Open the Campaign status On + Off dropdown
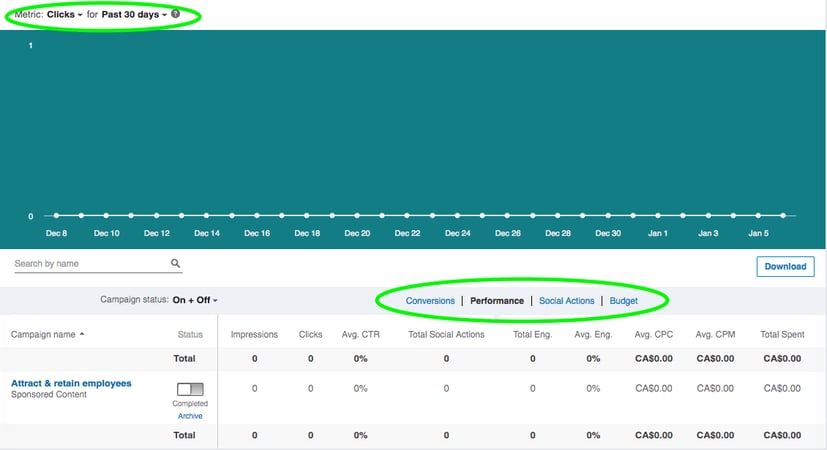 pyautogui.click(x=195, y=300)
